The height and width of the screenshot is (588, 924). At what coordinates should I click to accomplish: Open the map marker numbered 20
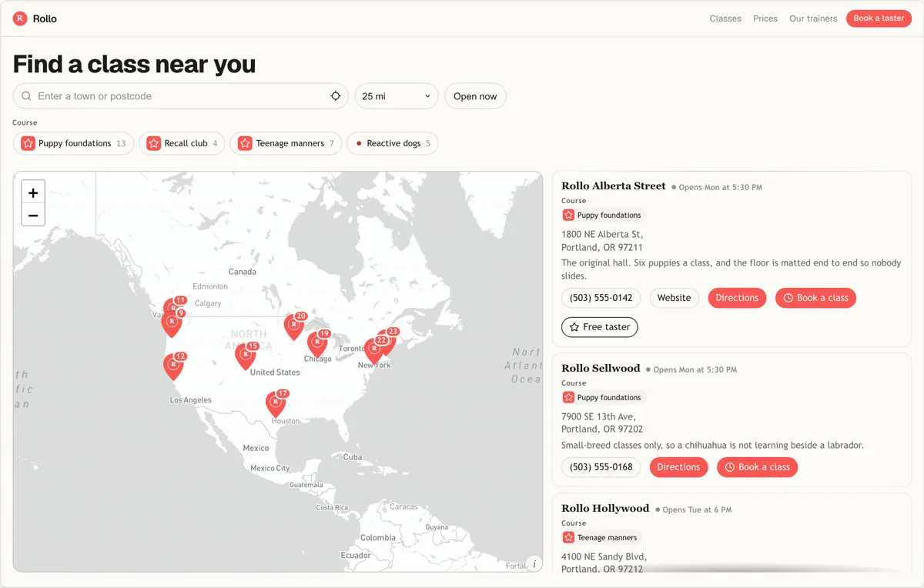294,325
